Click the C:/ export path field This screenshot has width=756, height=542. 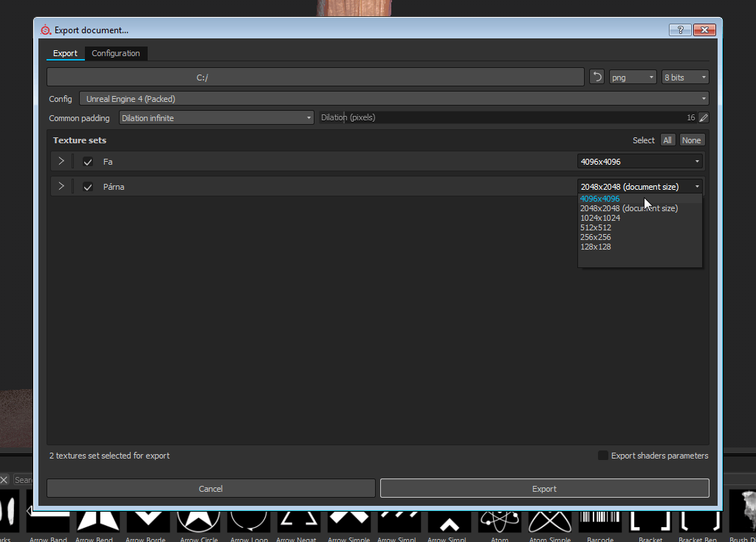click(x=315, y=77)
